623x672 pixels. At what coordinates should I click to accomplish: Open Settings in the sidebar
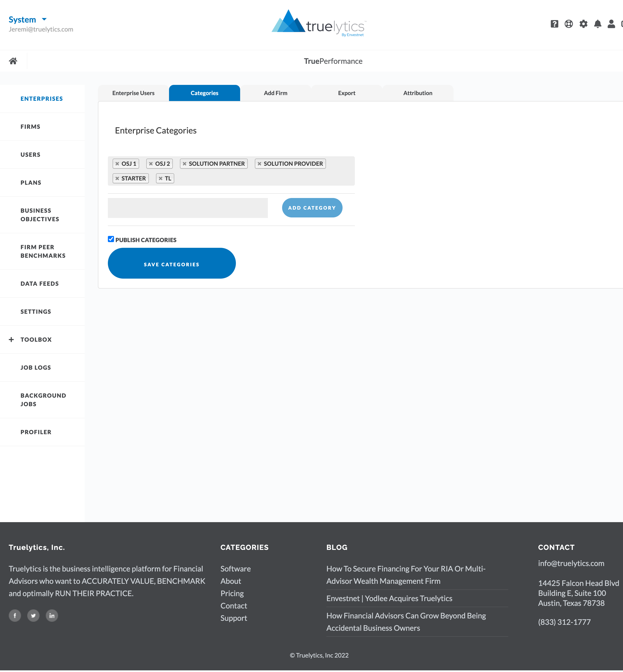click(36, 312)
